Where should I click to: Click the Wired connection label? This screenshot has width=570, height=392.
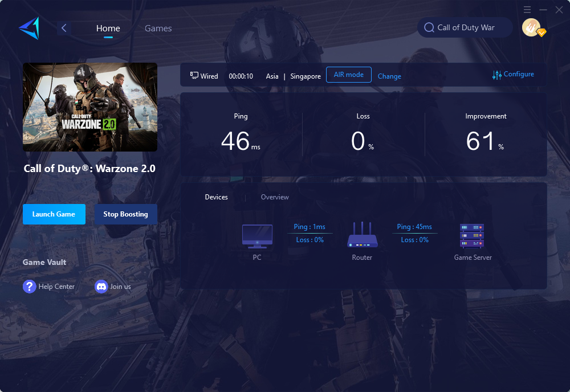[209, 76]
